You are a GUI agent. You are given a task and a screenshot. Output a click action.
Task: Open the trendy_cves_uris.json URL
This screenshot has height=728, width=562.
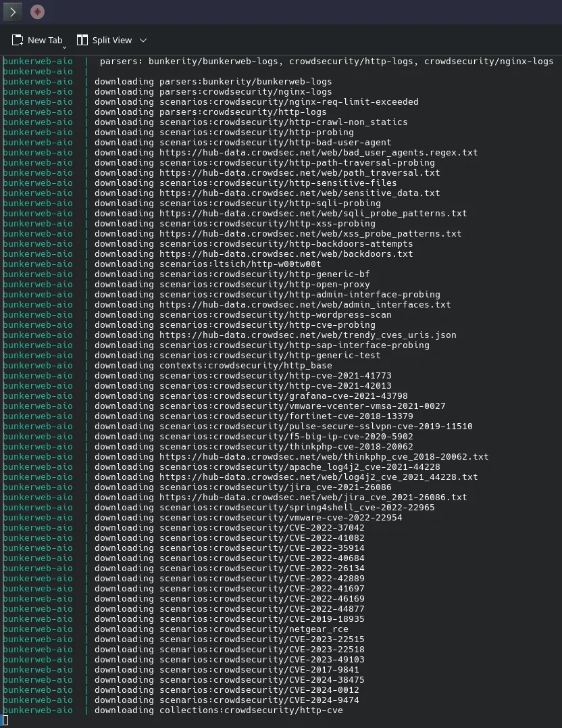click(x=307, y=335)
